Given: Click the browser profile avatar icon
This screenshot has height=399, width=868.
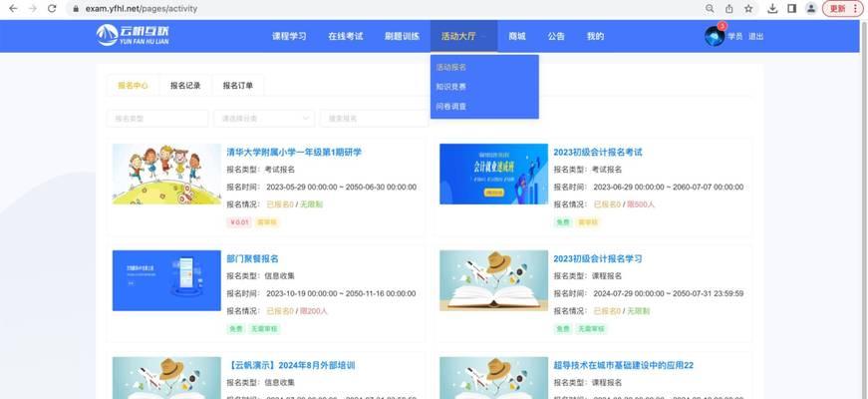Looking at the screenshot, I should click(x=811, y=9).
